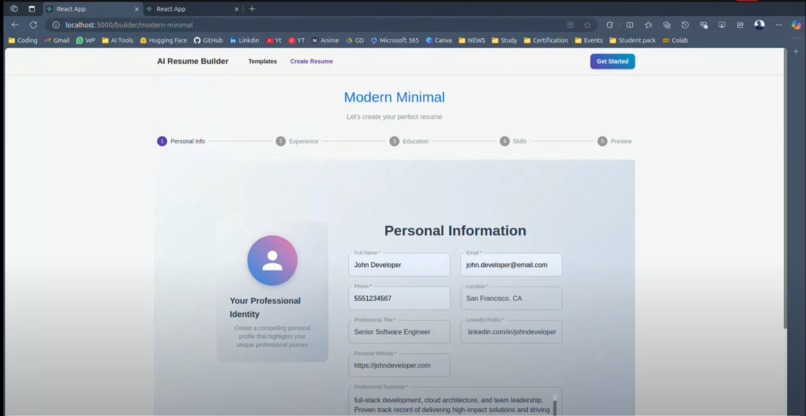Viewport: 806px width, 416px height.
Task: Open the GD Google Drive bookmark
Action: click(x=355, y=40)
